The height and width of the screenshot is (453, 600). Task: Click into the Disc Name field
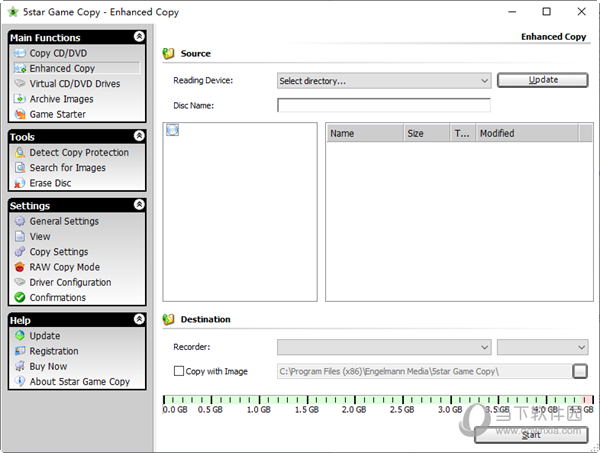pos(384,105)
